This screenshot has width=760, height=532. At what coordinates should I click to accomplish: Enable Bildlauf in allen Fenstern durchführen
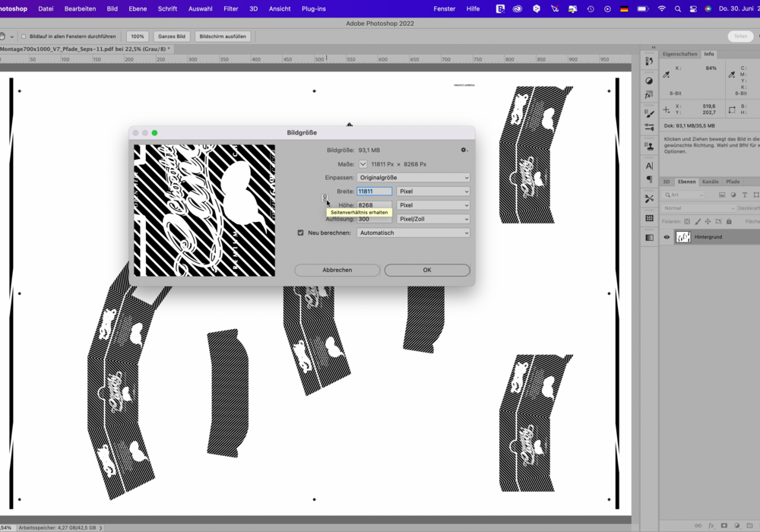[23, 36]
